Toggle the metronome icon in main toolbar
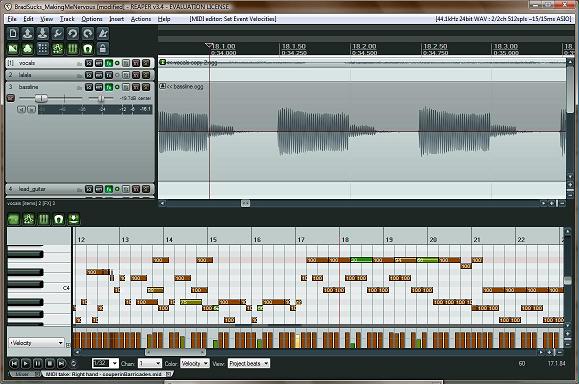This screenshot has height=384, width=579. pos(103,34)
